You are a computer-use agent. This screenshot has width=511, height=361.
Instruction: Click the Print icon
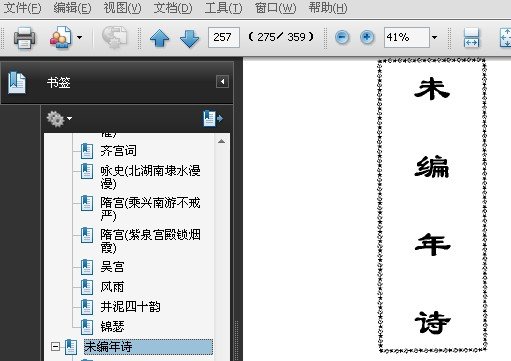pyautogui.click(x=24, y=38)
